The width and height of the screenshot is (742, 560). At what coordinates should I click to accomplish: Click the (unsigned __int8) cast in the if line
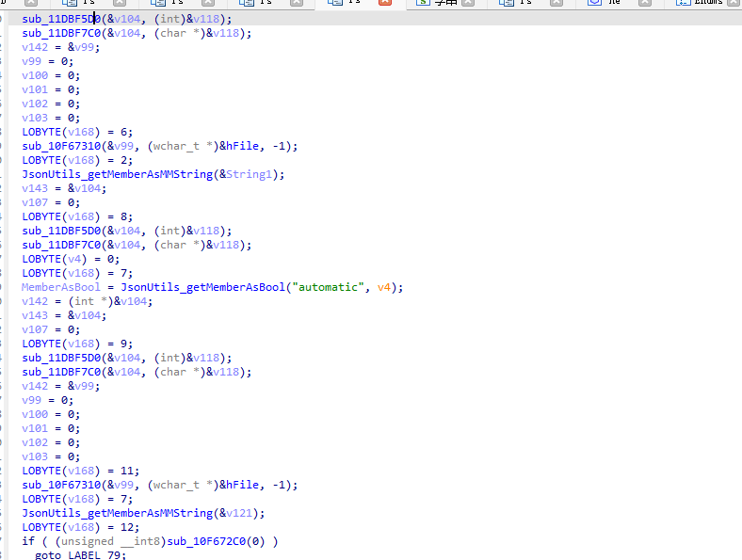pos(111,541)
